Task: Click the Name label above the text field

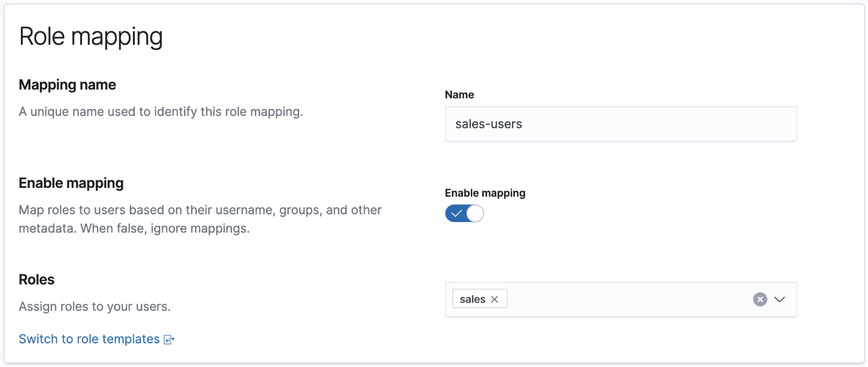Action: [459, 94]
